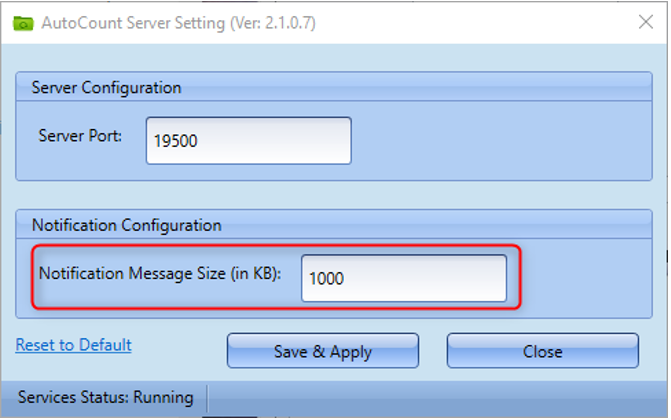Click the Notification Message Size label

point(160,272)
